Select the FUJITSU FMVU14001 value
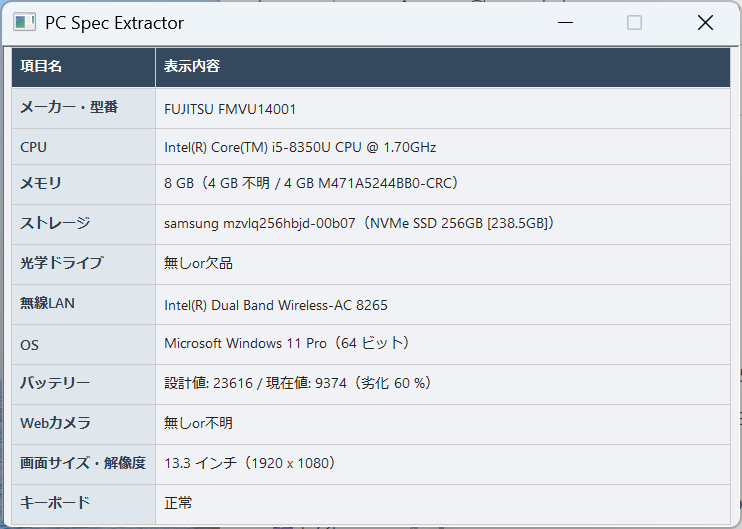The image size is (742, 529). 230,109
